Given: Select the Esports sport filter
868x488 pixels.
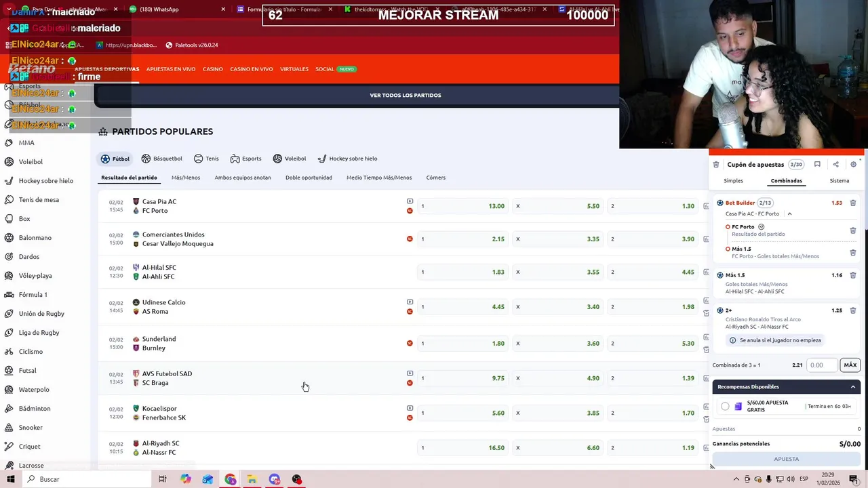Looking at the screenshot, I should 245,159.
